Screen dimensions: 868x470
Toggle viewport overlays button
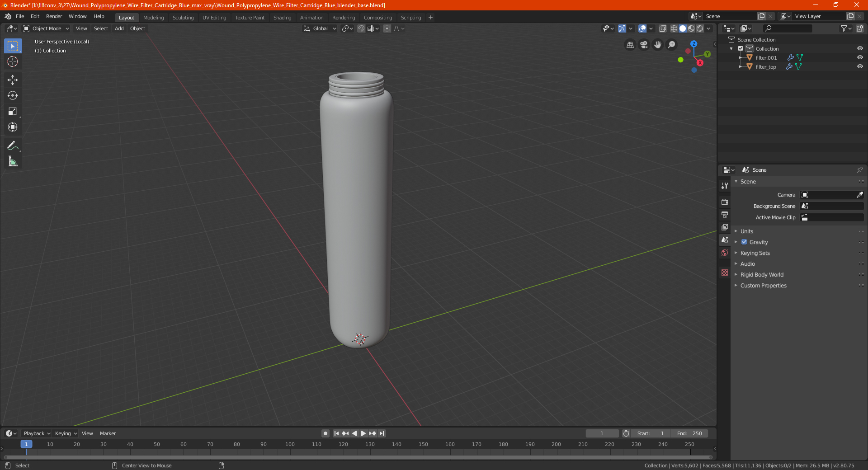coord(642,28)
